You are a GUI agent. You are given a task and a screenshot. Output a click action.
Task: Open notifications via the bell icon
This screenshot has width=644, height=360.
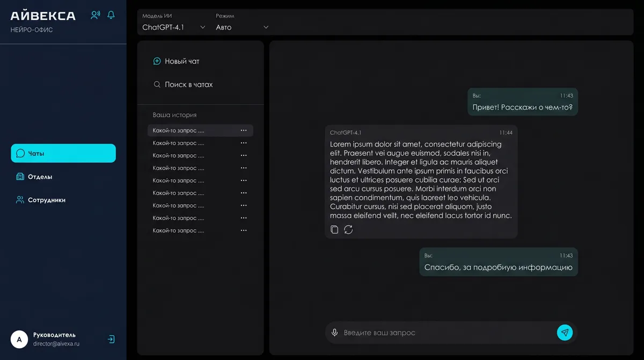pos(111,15)
